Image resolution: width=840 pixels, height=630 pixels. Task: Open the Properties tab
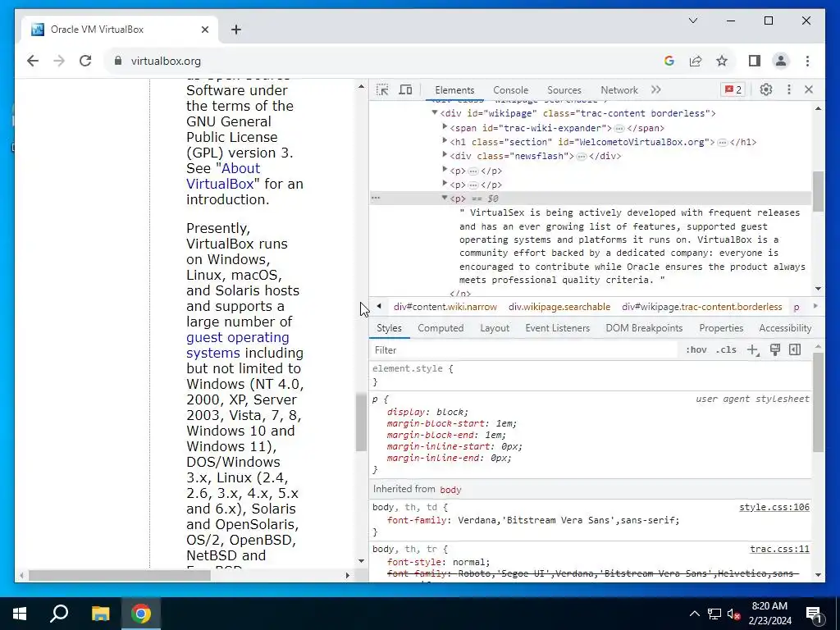click(x=721, y=328)
